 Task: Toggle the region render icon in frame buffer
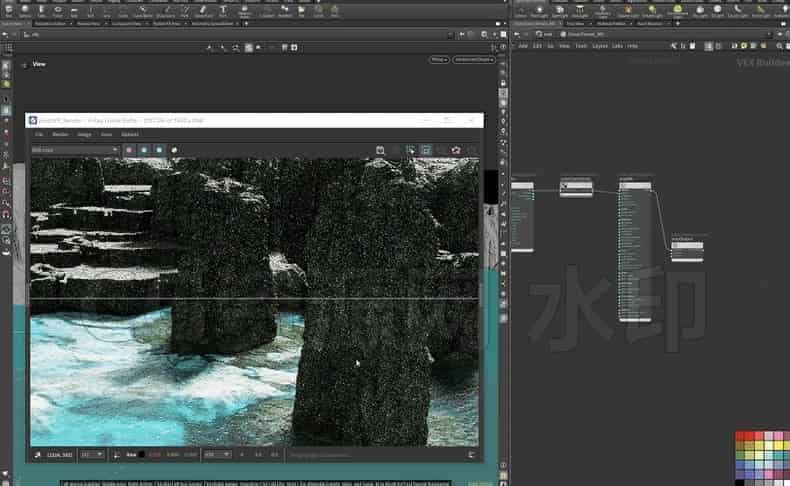[x=411, y=150]
